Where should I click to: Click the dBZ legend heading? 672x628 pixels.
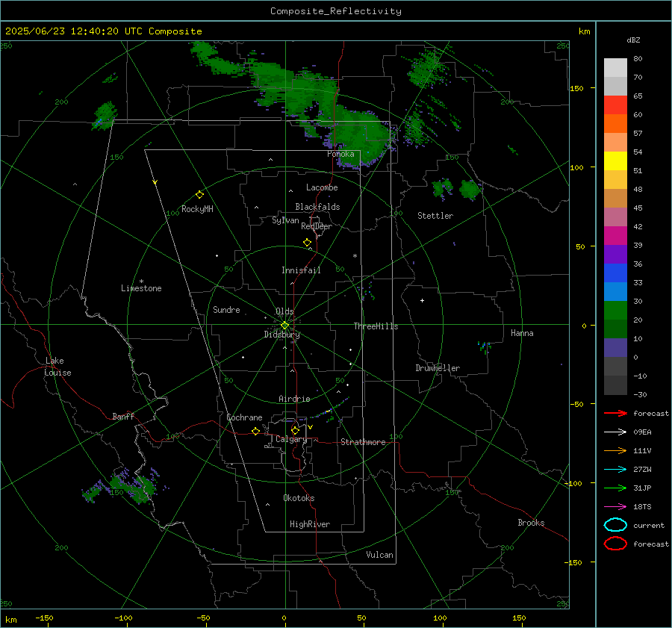pyautogui.click(x=633, y=40)
